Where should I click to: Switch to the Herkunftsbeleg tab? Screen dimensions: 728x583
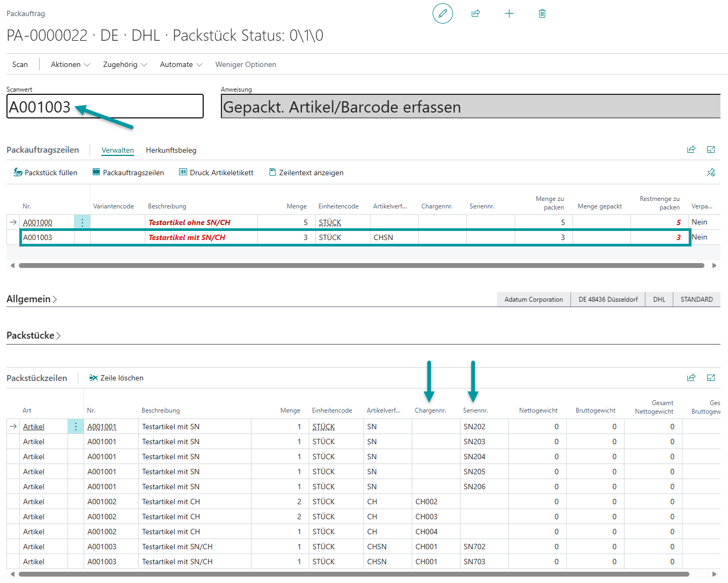tap(171, 150)
